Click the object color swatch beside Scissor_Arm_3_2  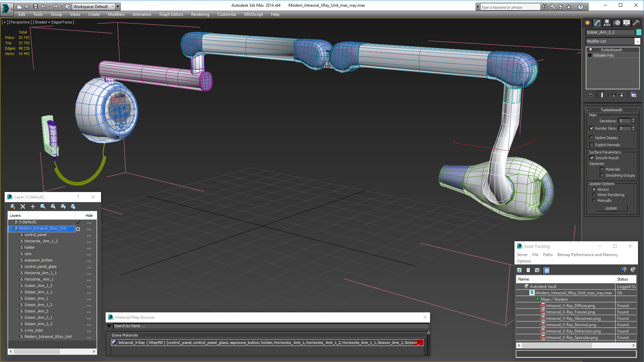[639, 32]
